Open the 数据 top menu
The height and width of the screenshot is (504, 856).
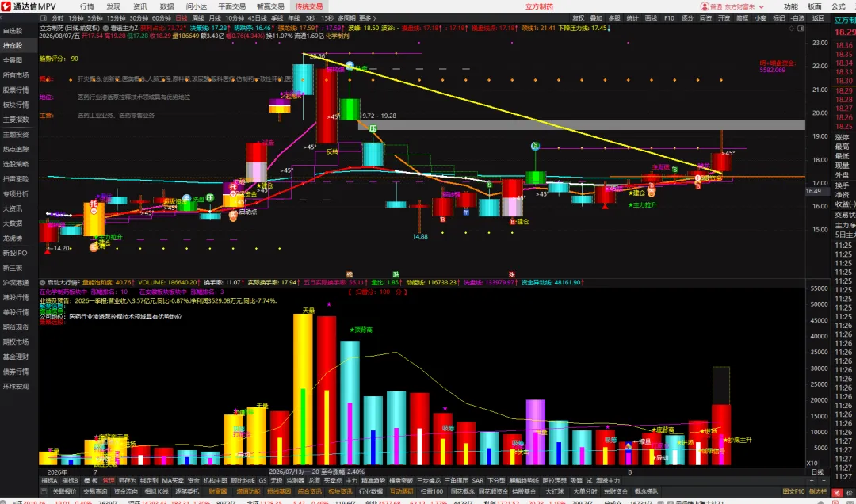166,6
